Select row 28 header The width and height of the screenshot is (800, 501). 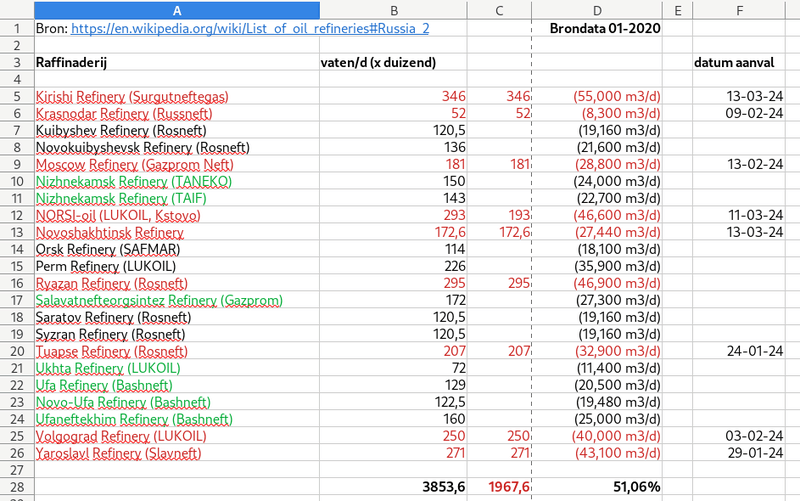point(17,487)
